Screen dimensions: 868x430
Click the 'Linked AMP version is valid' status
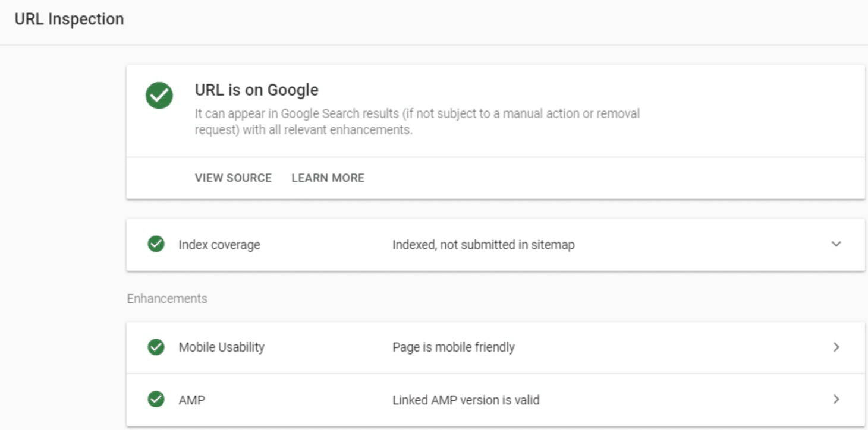coord(466,400)
